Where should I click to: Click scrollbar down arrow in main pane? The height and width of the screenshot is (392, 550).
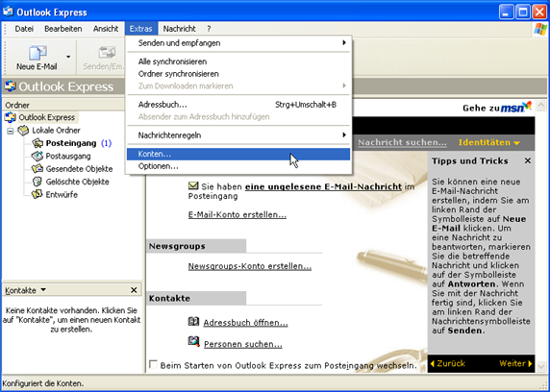coord(541,366)
